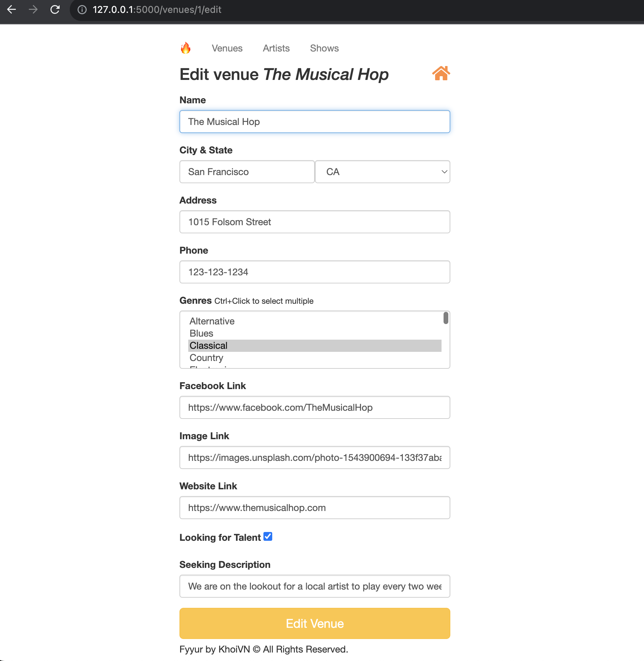Click the Image Link input field

pyautogui.click(x=315, y=457)
